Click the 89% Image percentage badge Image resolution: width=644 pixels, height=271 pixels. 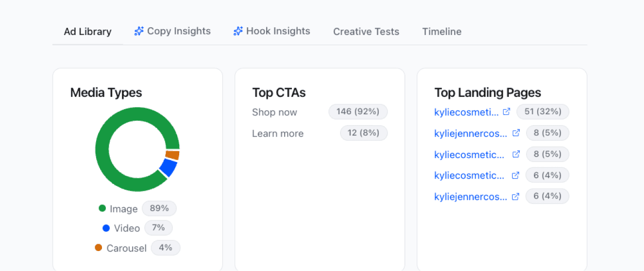coord(159,208)
